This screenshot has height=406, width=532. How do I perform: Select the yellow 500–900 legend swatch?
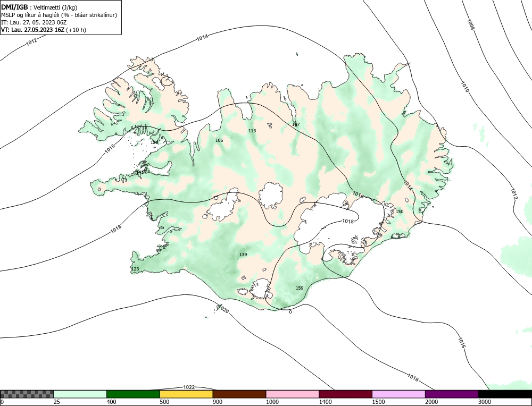tap(186, 394)
